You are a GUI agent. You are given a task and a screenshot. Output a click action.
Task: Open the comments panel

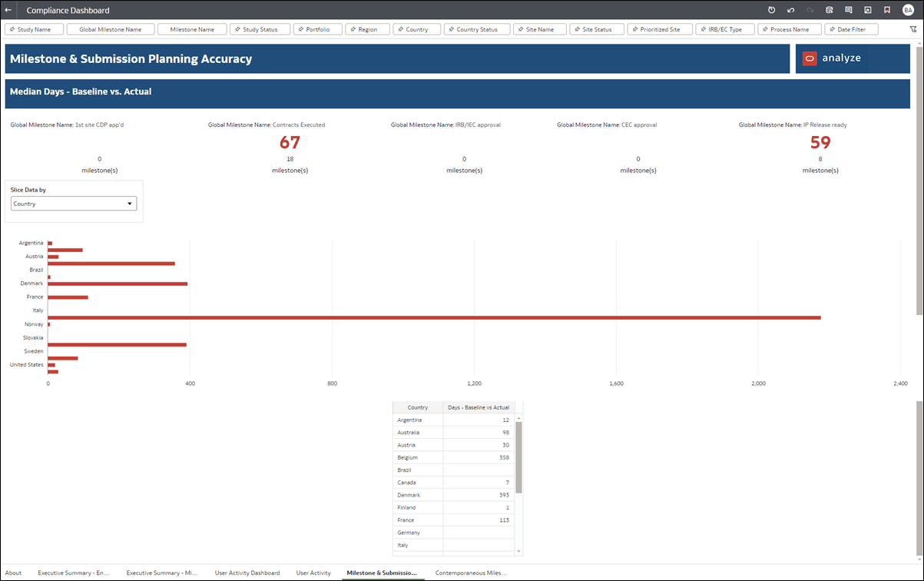point(847,10)
